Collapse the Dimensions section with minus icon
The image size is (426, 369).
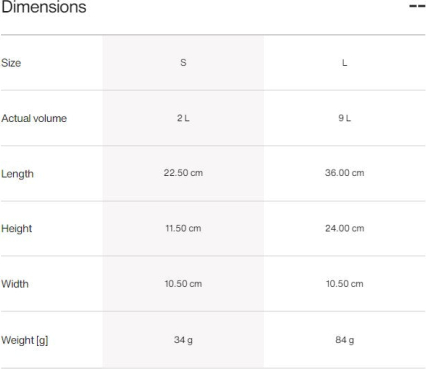point(417,6)
